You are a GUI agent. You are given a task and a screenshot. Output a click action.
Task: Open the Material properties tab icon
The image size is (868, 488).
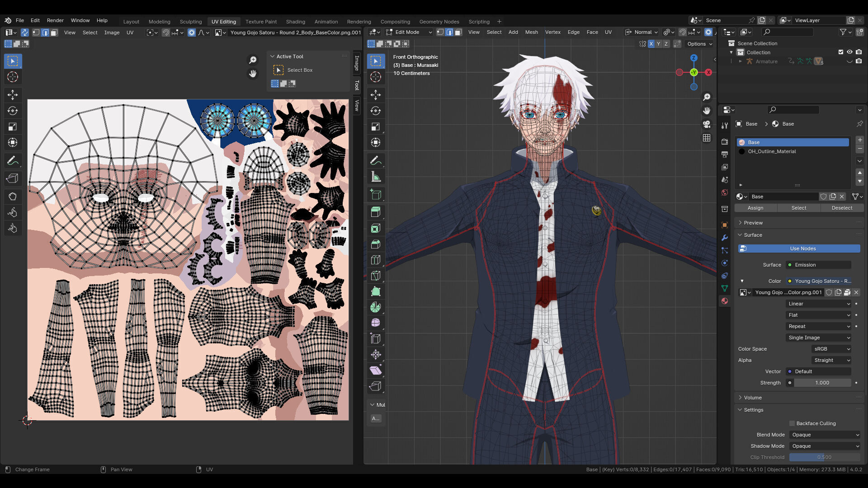pos(725,301)
